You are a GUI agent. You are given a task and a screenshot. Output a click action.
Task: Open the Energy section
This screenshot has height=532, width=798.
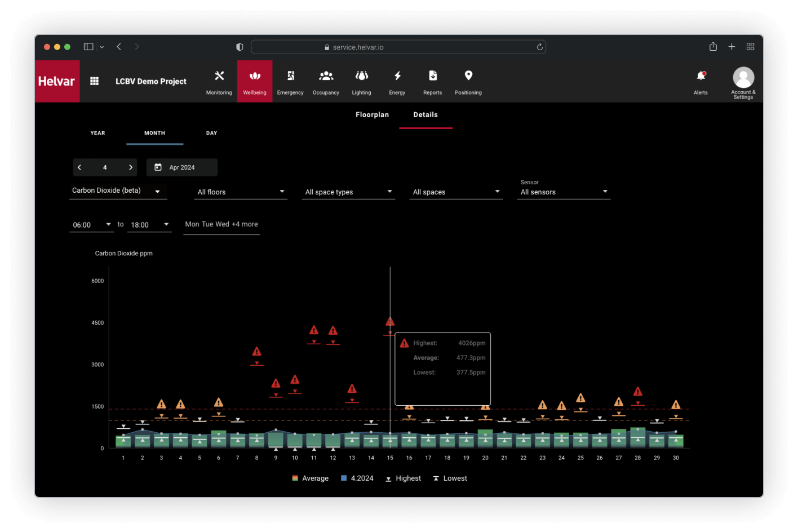click(397, 82)
